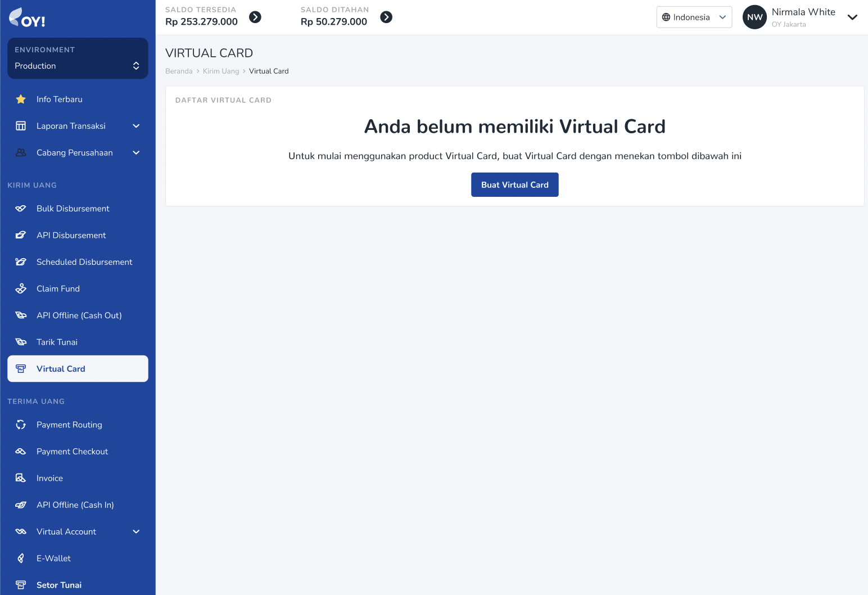
Task: Click the API Offline (Cash In) icon
Action: [x=21, y=505]
